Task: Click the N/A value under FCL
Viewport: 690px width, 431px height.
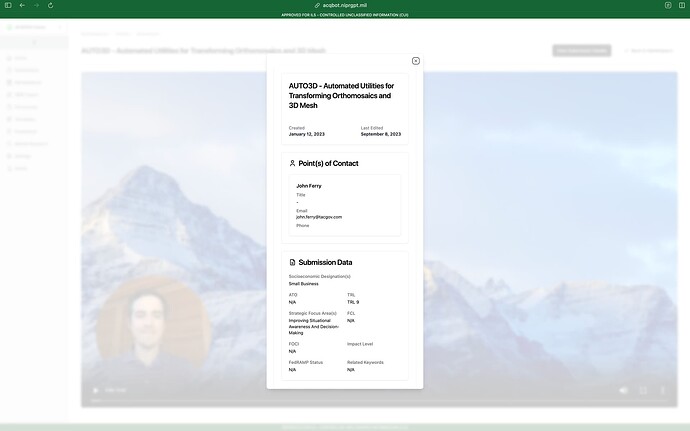Action: pos(351,321)
